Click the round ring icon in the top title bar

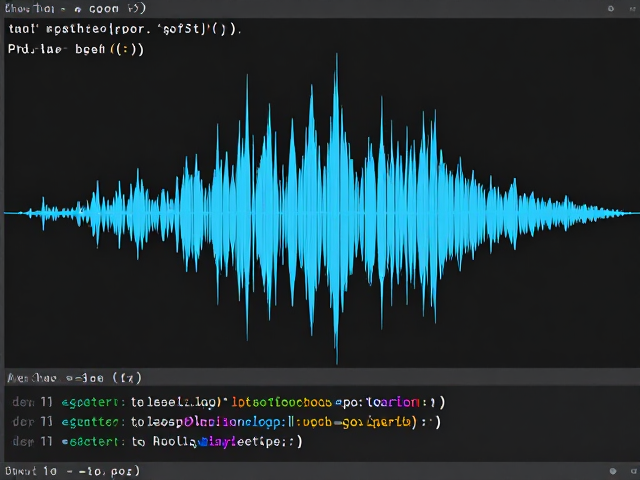tap(611, 9)
